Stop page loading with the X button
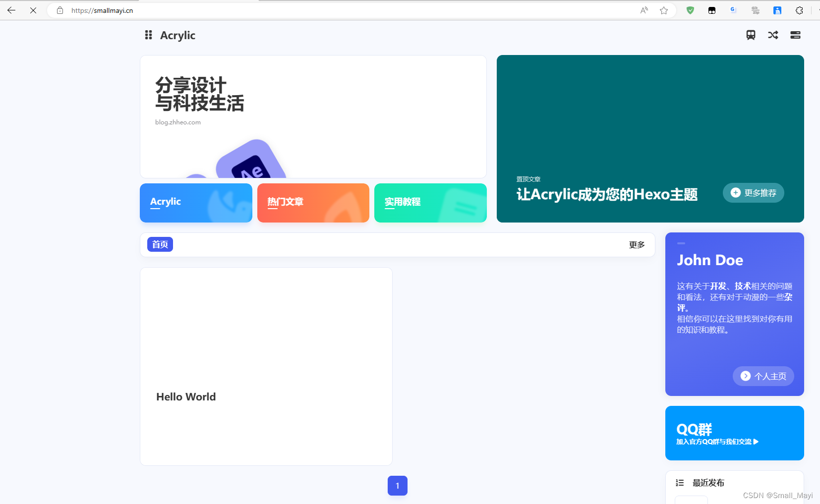 (33, 10)
